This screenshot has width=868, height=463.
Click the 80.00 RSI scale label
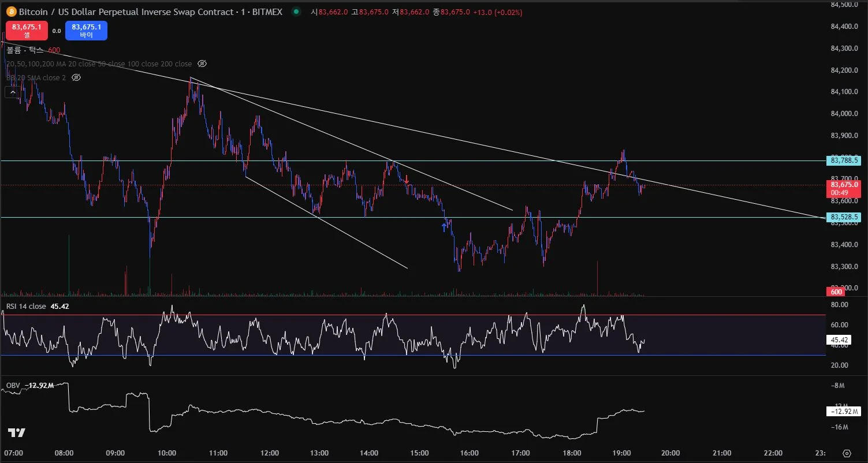click(x=839, y=304)
